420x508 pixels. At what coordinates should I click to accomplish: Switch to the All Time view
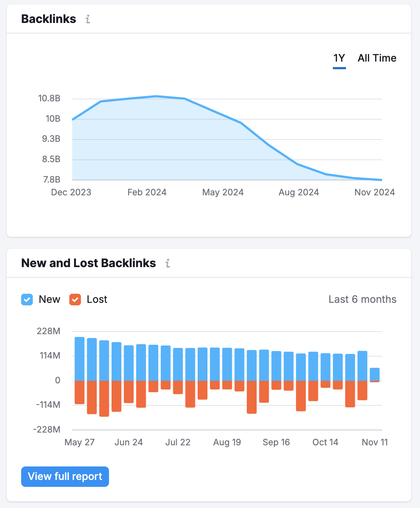coord(377,58)
